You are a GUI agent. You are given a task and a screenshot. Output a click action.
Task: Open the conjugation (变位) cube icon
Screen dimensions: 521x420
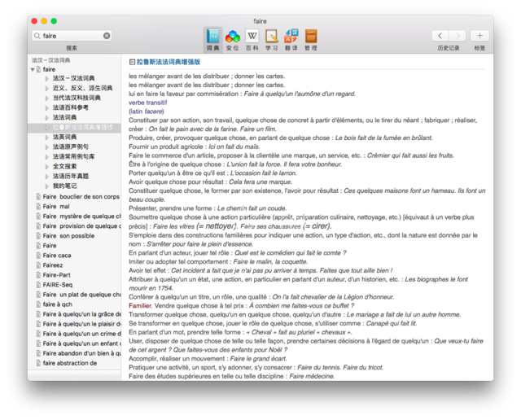(x=233, y=36)
